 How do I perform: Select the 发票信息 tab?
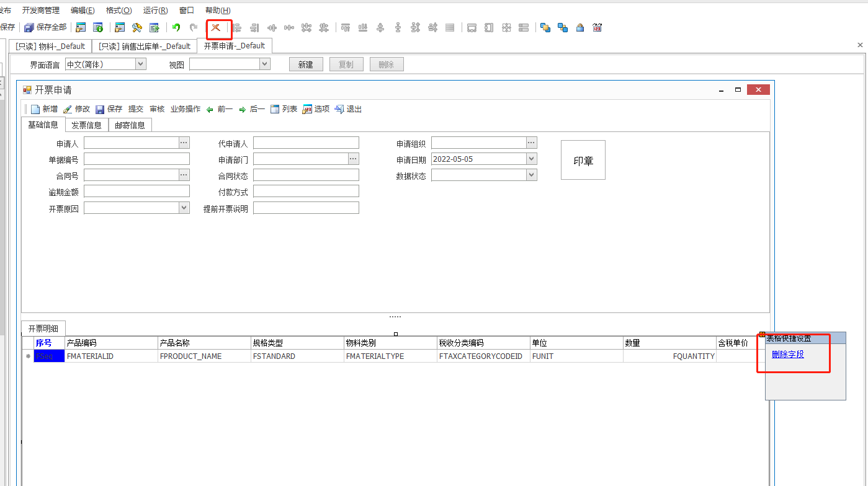pos(86,125)
